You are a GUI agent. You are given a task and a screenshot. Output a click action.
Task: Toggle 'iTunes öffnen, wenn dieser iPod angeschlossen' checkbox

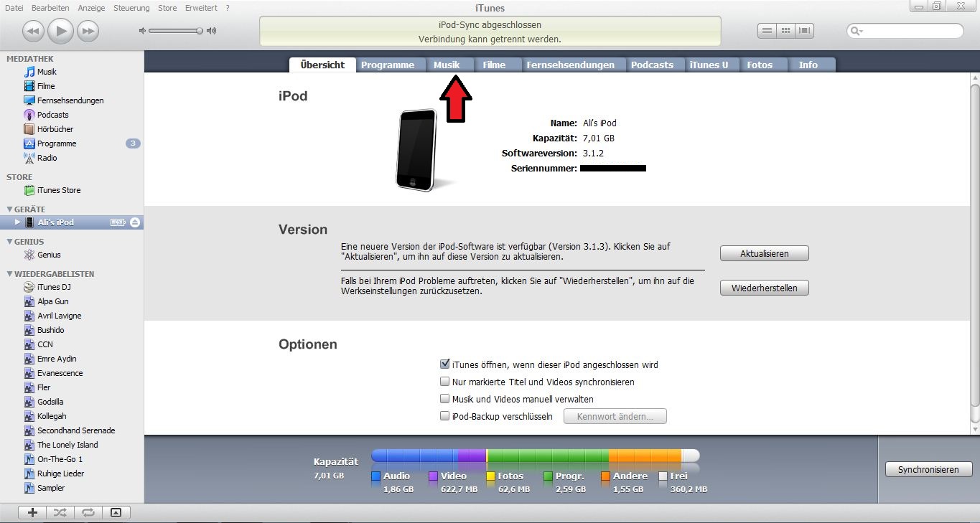pyautogui.click(x=445, y=364)
